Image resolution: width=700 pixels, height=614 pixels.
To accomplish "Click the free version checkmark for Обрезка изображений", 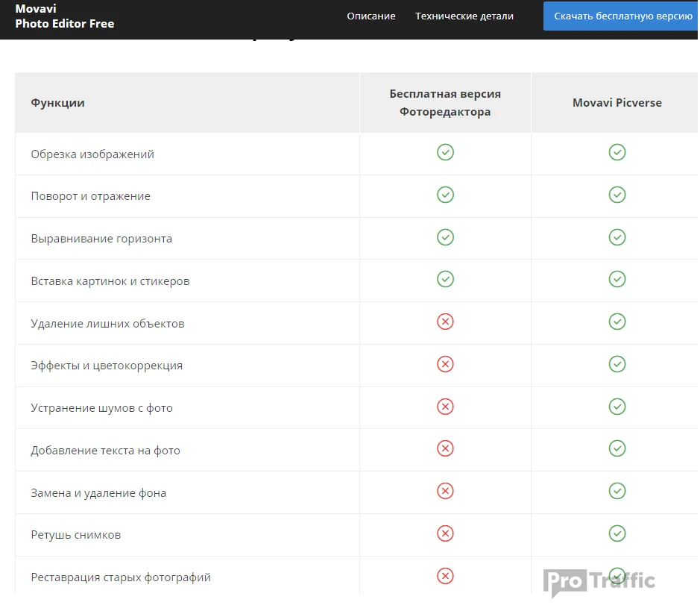I will [x=445, y=152].
